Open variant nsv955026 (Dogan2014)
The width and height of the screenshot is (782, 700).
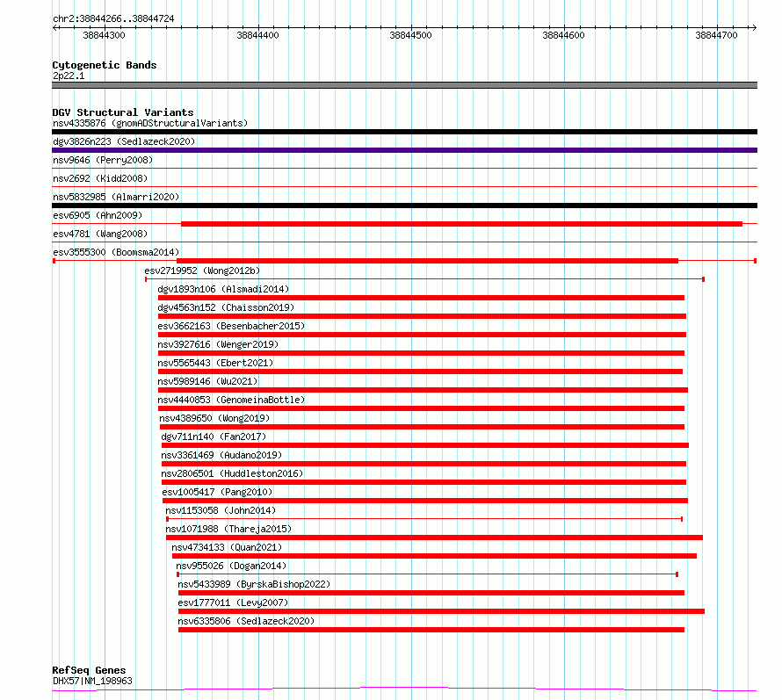coord(231,566)
